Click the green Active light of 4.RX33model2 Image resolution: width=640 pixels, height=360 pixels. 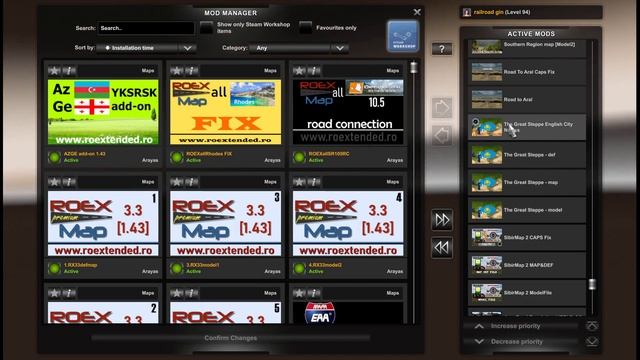tap(299, 268)
